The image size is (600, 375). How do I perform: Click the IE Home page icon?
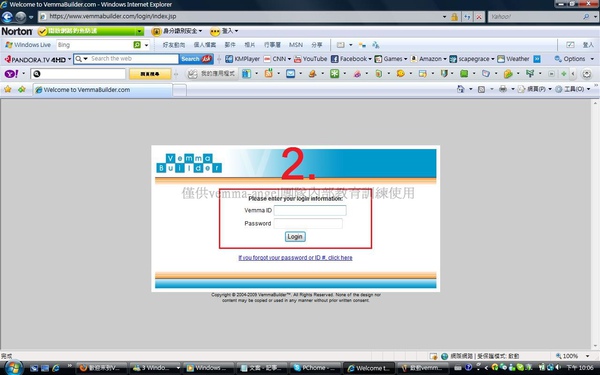click(460, 89)
